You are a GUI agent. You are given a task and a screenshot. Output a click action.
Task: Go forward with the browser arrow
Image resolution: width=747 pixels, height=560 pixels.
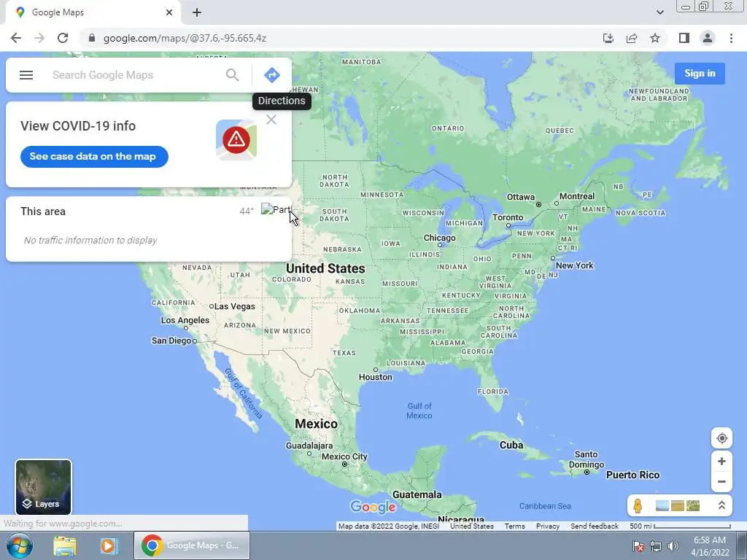(39, 38)
